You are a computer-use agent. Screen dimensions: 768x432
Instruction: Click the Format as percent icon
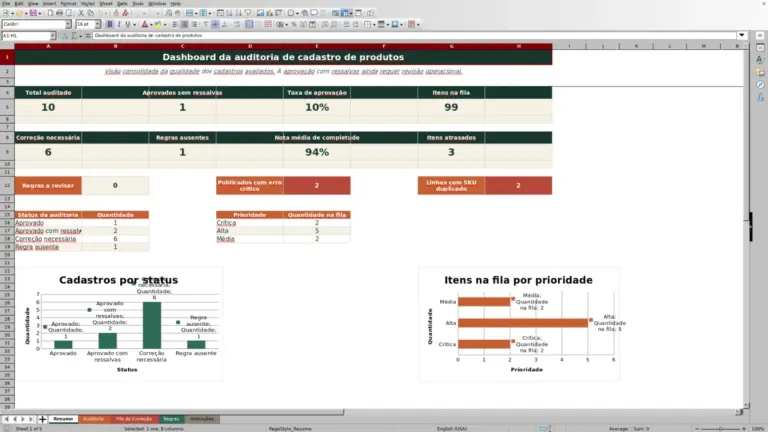pyautogui.click(x=293, y=24)
